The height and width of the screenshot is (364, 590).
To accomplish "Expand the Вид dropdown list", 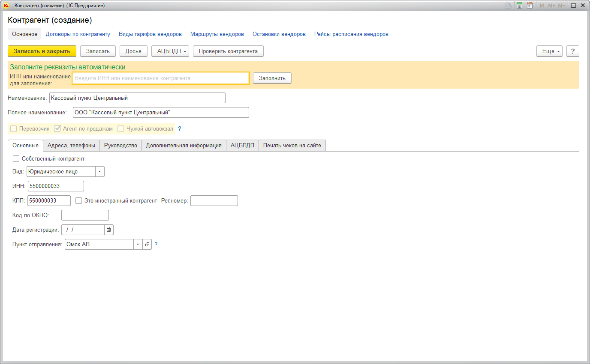I will coord(100,172).
